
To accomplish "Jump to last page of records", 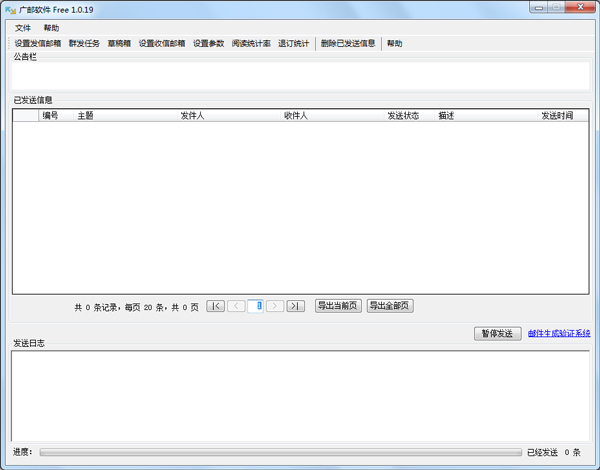I will [x=296, y=306].
